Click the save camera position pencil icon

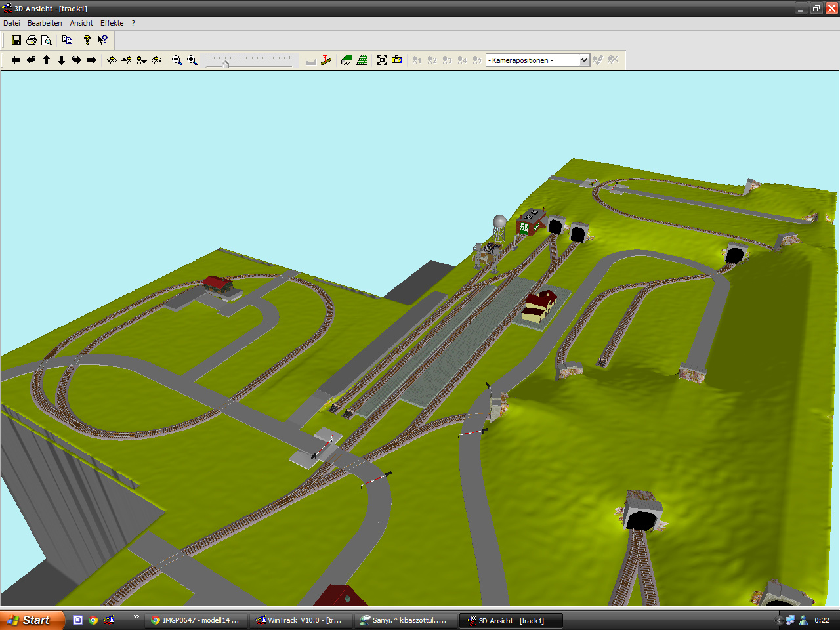(x=597, y=60)
